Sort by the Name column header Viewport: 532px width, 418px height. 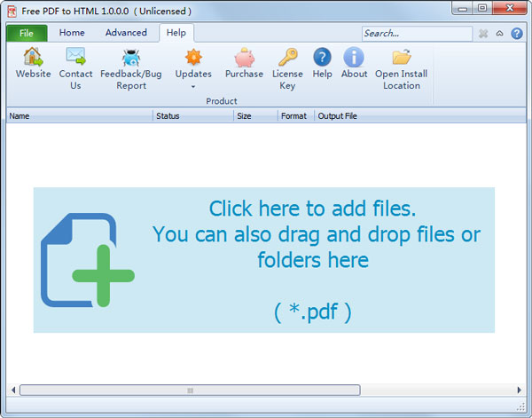(x=80, y=116)
